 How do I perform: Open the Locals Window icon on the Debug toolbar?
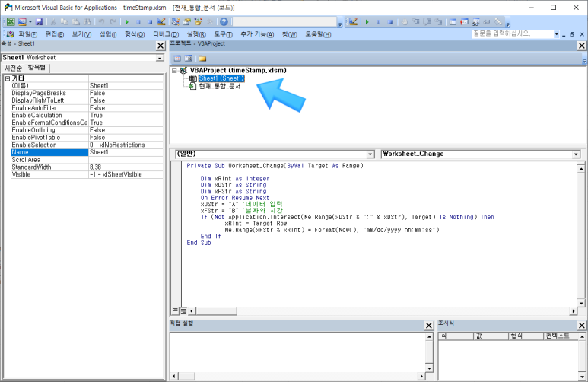coord(453,22)
